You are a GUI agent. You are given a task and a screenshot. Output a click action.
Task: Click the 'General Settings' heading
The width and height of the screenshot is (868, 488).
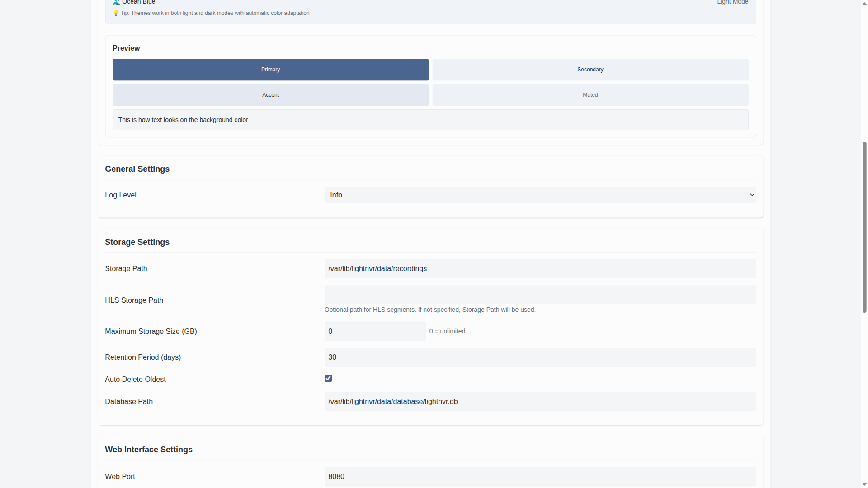(137, 169)
